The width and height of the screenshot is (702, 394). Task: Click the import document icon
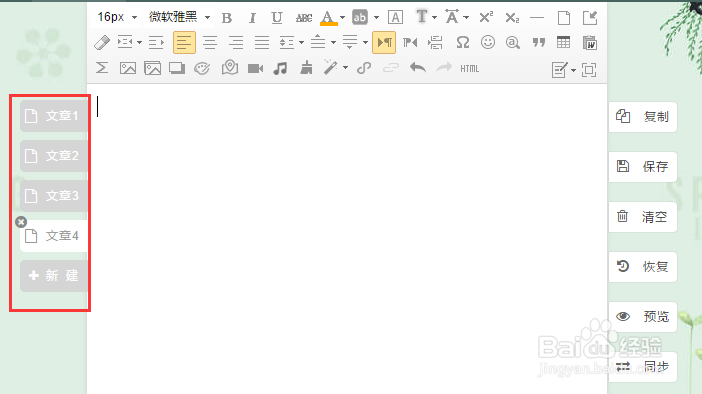(x=590, y=18)
